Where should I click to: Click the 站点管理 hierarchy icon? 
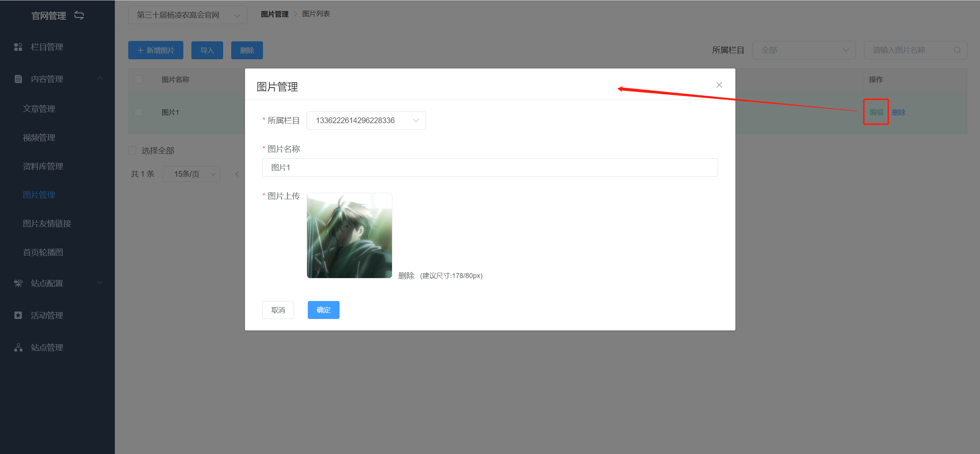pyautogui.click(x=18, y=347)
